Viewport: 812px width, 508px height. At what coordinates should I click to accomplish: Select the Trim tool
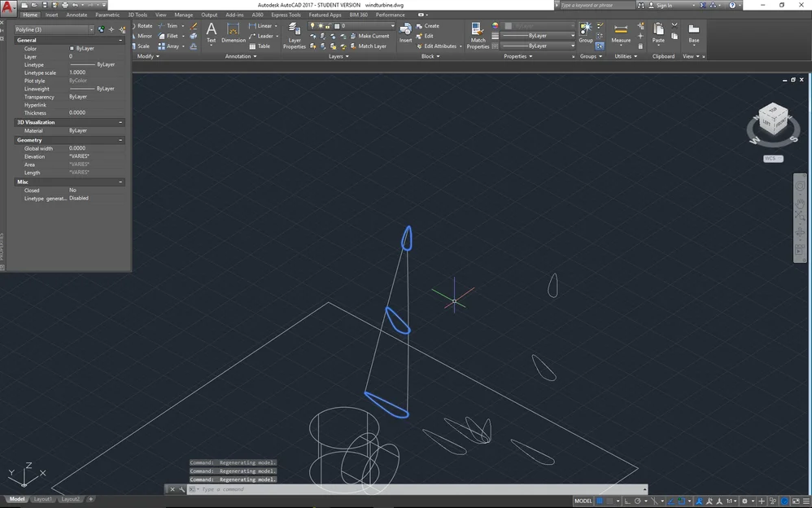pyautogui.click(x=168, y=26)
